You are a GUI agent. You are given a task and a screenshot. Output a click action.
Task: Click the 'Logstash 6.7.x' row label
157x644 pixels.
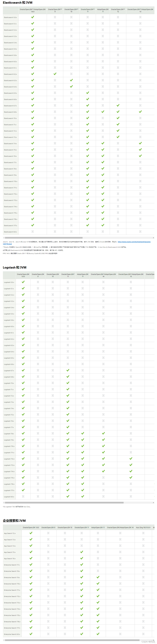[9, 371]
